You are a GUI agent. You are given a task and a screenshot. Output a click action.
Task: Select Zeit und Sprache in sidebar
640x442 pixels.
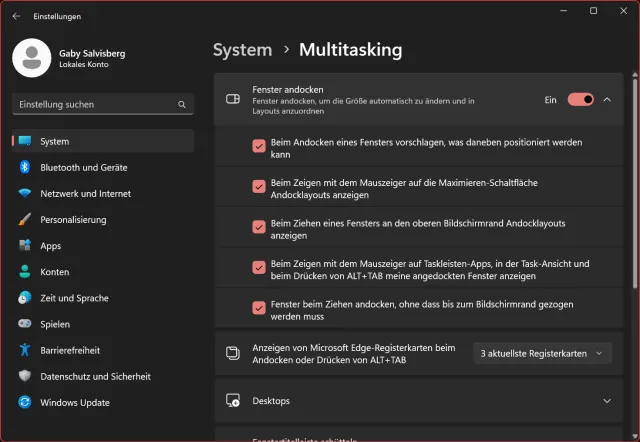[74, 298]
